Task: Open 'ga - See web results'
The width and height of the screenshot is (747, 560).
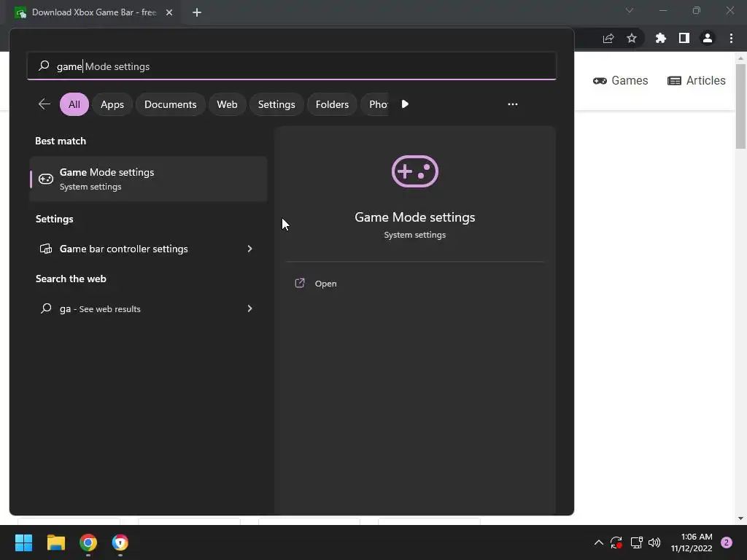Action: 148,308
